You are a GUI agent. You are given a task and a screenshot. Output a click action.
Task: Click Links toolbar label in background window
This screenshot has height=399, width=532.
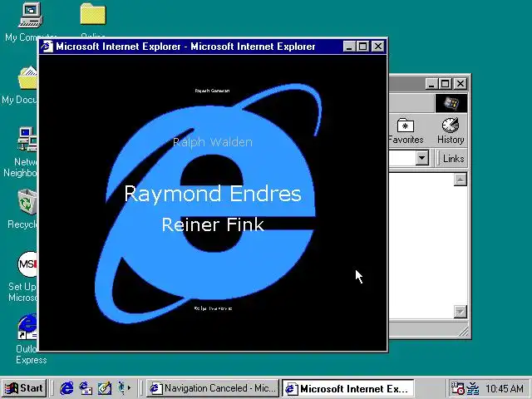[x=453, y=159]
